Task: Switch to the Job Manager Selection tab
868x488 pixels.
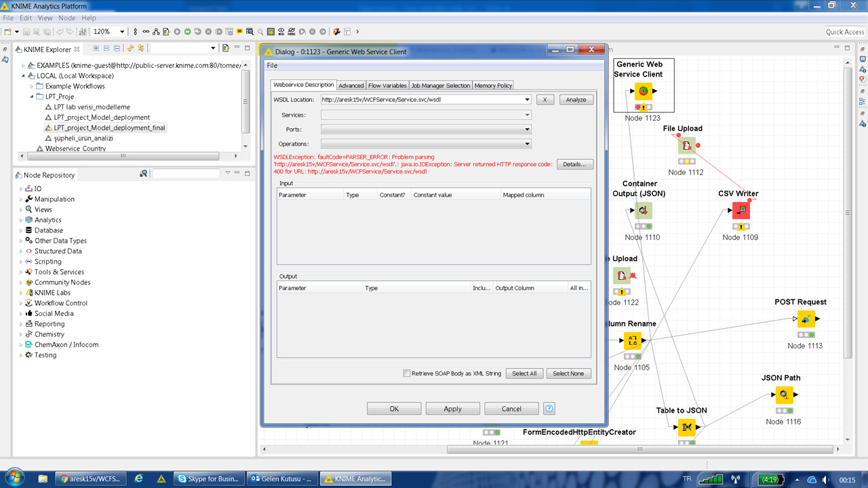Action: point(441,85)
